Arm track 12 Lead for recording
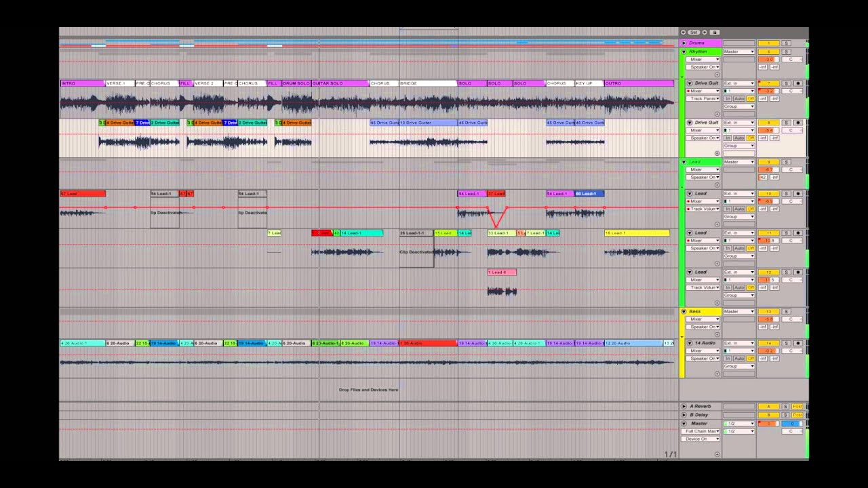Screen dimensions: 868x488 798,272
